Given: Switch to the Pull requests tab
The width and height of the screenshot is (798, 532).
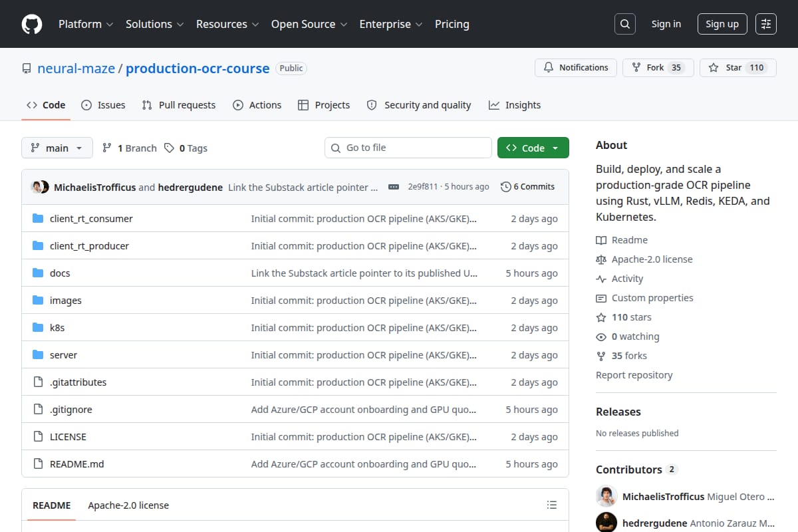Looking at the screenshot, I should coord(179,105).
